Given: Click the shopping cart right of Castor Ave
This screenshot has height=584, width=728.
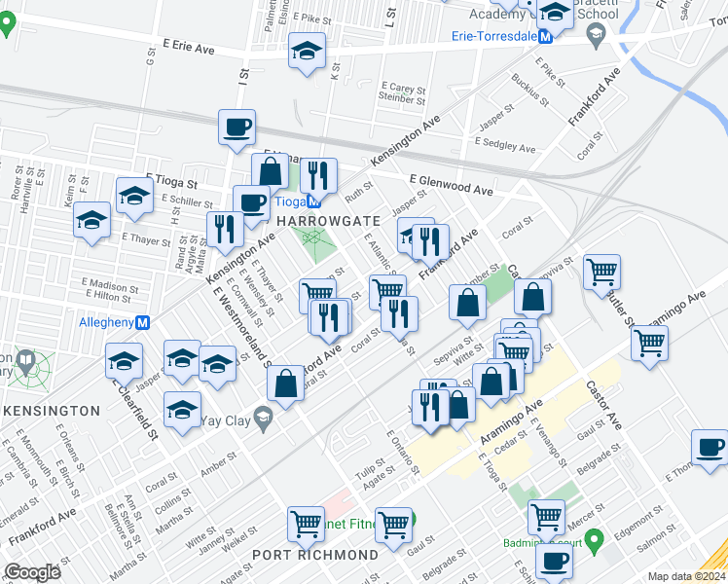Looking at the screenshot, I should 648,342.
